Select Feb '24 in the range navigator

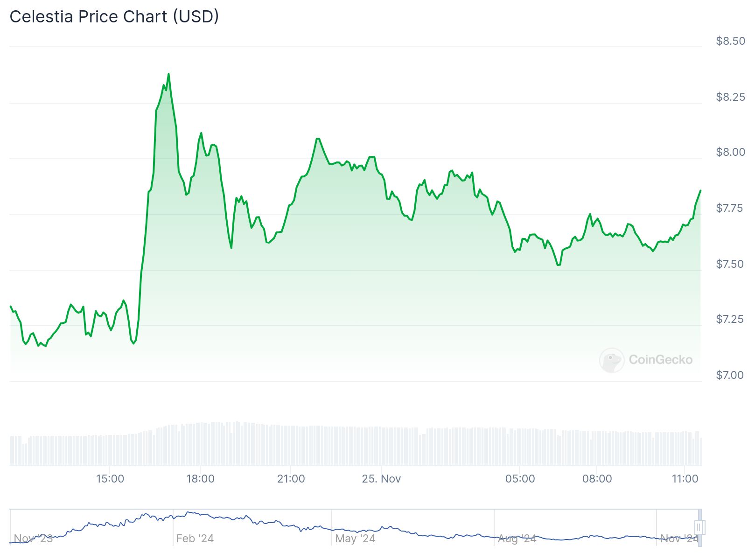click(x=195, y=539)
